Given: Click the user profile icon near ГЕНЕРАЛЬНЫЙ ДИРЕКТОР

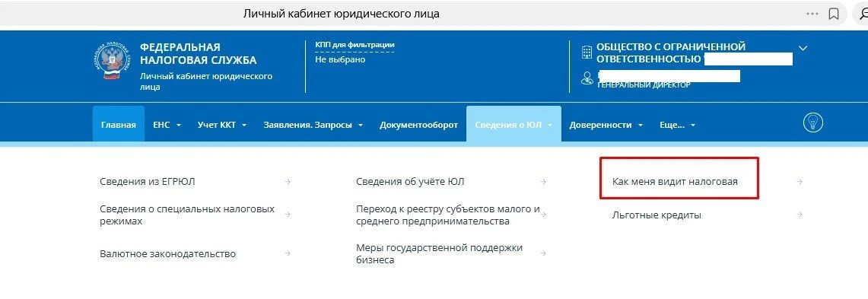Looking at the screenshot, I should pyautogui.click(x=587, y=78).
